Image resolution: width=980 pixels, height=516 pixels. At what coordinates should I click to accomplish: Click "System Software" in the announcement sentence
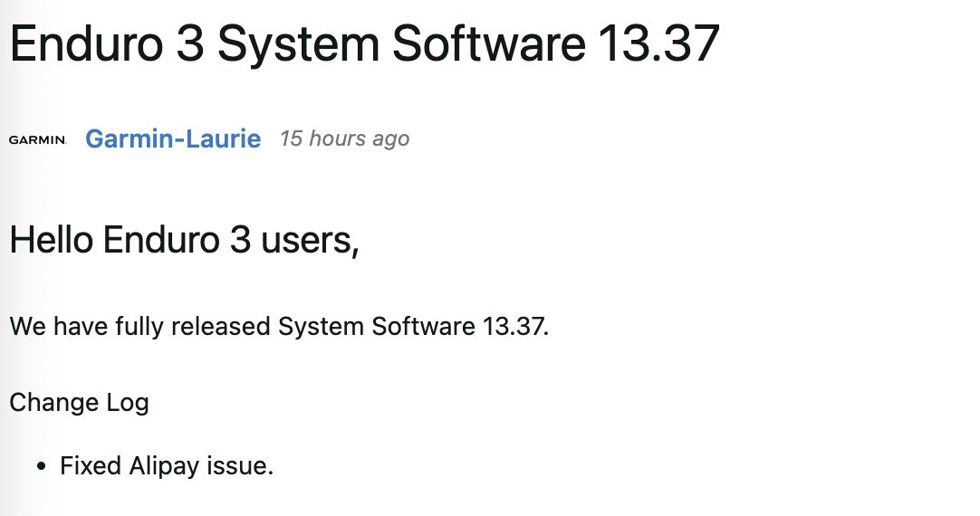(377, 327)
